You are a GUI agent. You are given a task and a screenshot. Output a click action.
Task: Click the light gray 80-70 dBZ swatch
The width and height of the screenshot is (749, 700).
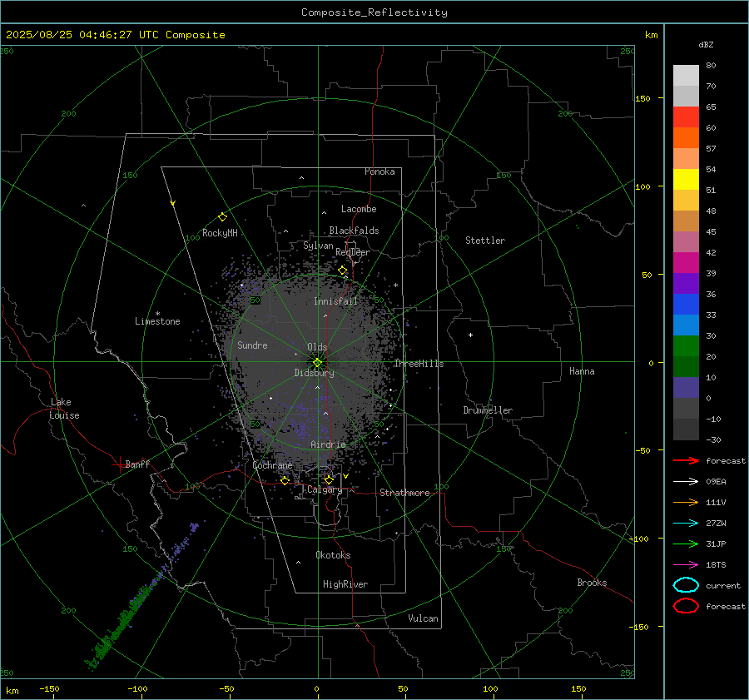(x=686, y=76)
